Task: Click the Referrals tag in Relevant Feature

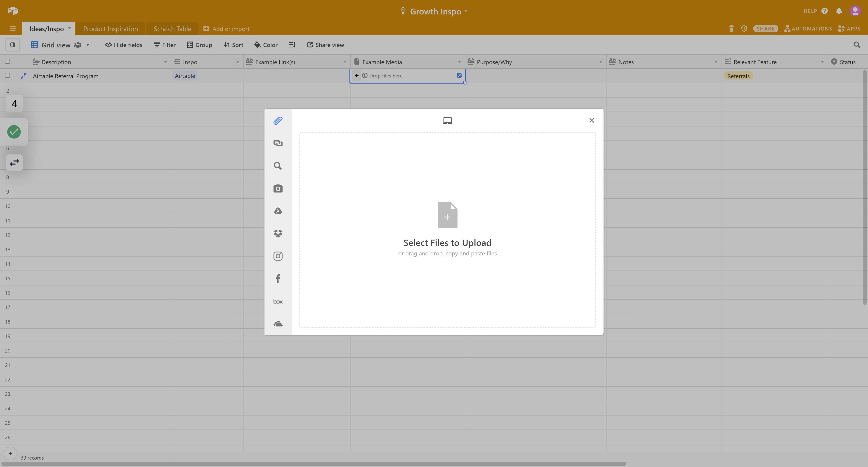Action: pyautogui.click(x=738, y=76)
